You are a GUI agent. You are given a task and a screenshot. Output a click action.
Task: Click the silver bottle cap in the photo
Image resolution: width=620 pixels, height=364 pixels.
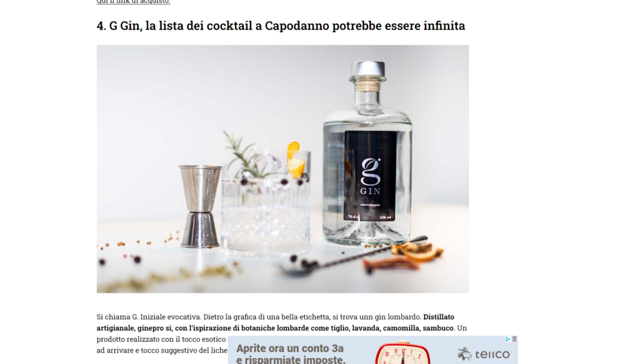(368, 69)
